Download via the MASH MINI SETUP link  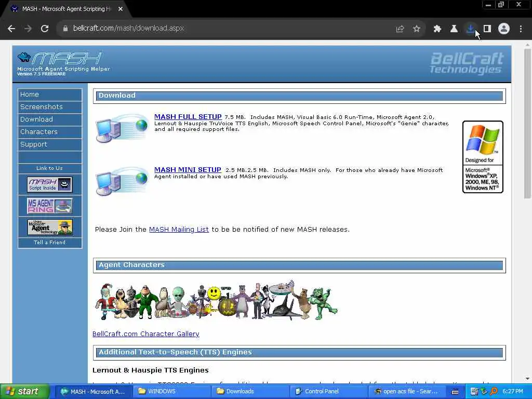point(188,170)
